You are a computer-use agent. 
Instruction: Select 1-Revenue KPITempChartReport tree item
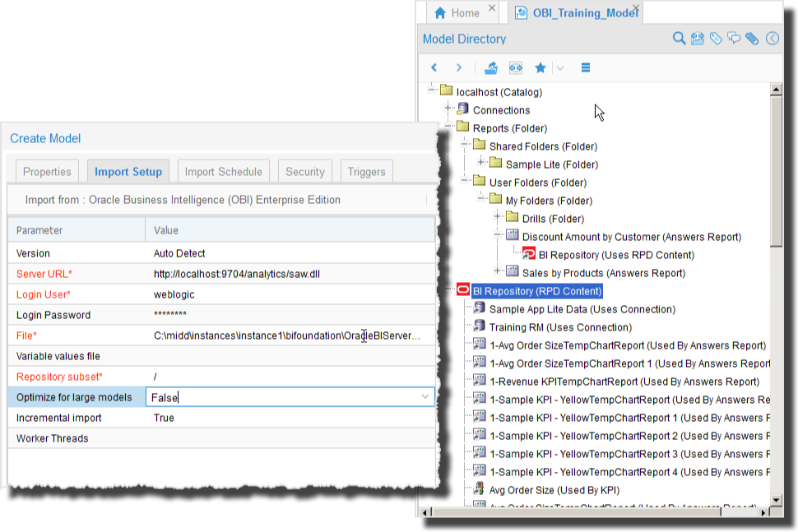[624, 382]
